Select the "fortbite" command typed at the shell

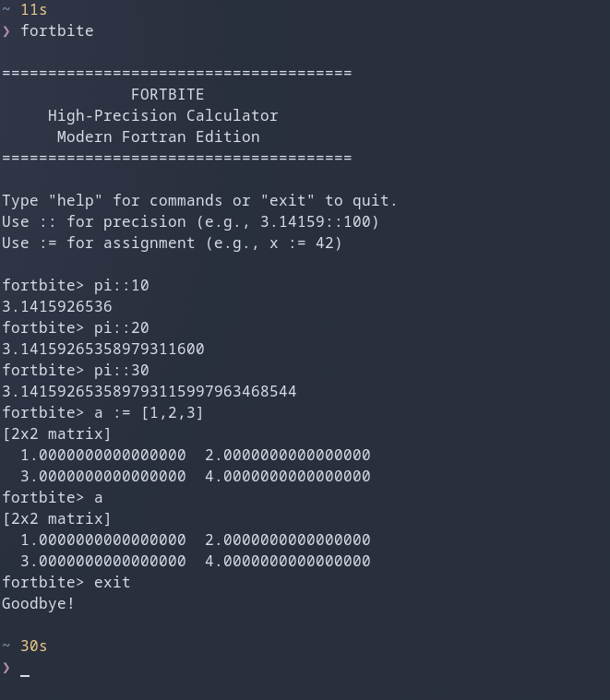click(x=56, y=31)
